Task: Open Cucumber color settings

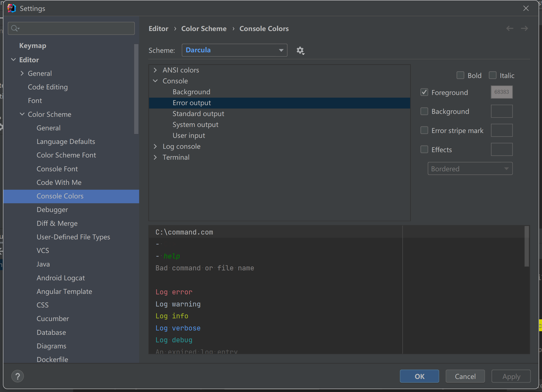Action: point(53,319)
